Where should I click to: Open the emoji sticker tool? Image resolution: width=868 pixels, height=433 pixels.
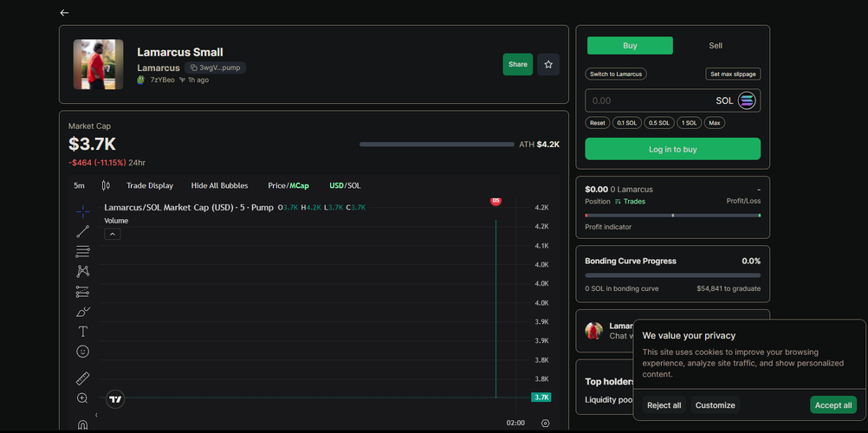coord(82,352)
